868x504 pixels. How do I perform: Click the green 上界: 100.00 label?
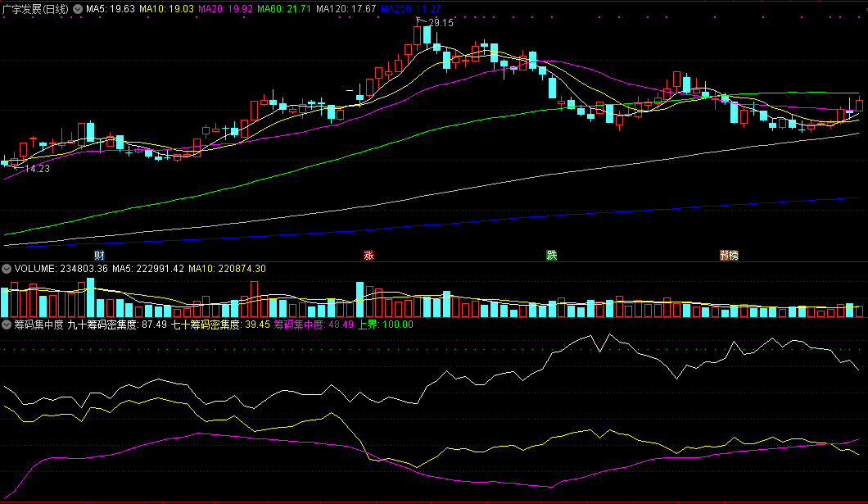pyautogui.click(x=386, y=325)
